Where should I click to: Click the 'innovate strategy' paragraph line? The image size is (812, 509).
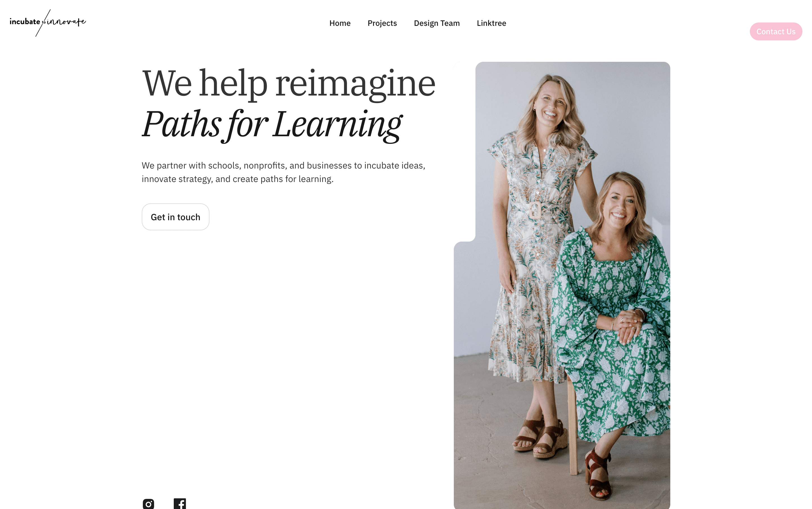coord(237,179)
